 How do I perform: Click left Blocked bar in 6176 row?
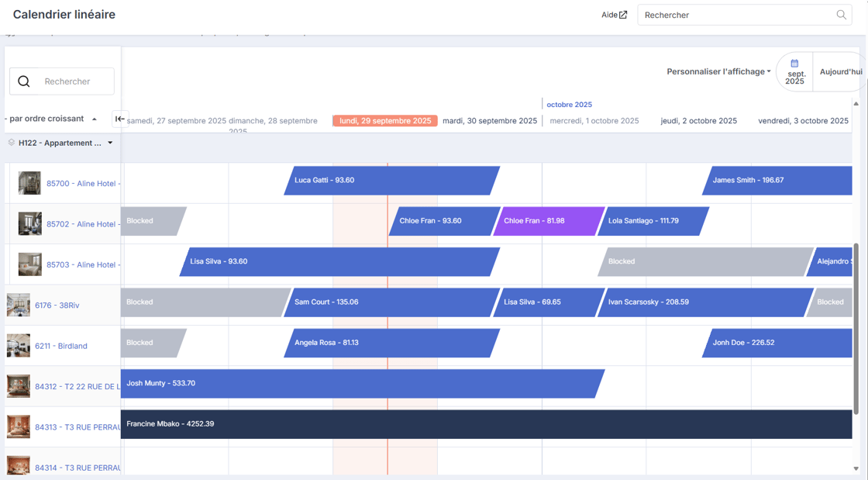point(206,302)
